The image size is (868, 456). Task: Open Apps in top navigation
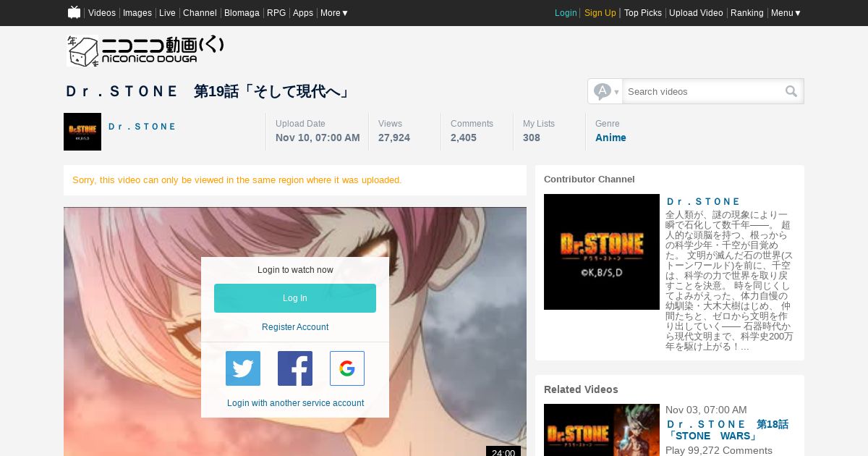point(303,13)
